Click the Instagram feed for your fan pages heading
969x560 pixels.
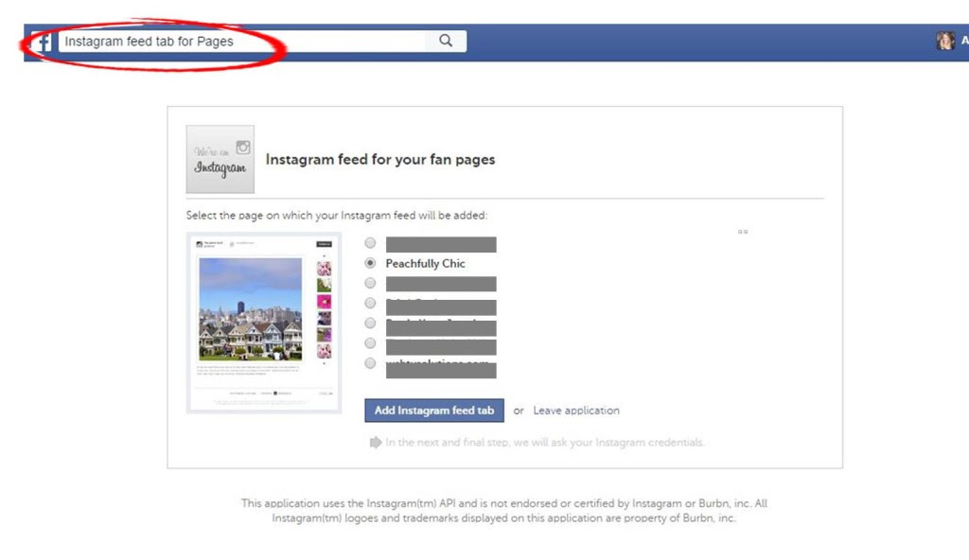[380, 160]
